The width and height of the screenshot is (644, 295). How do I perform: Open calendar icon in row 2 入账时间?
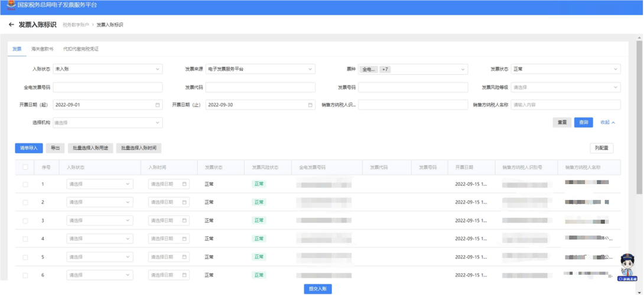pyautogui.click(x=184, y=202)
